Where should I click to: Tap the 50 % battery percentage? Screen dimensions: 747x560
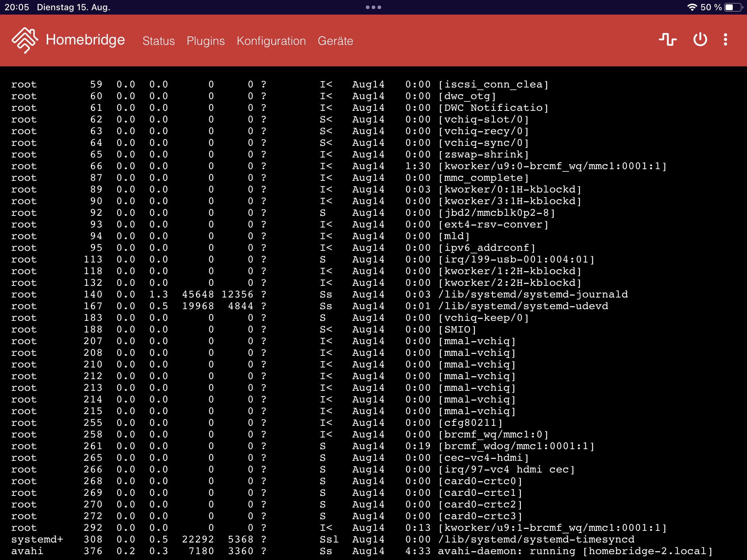tap(711, 7)
